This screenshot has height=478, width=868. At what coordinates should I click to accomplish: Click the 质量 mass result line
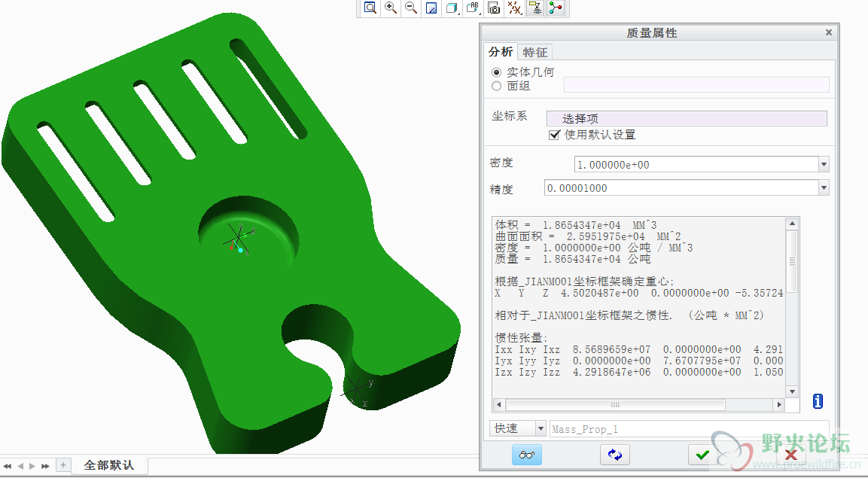click(572, 259)
